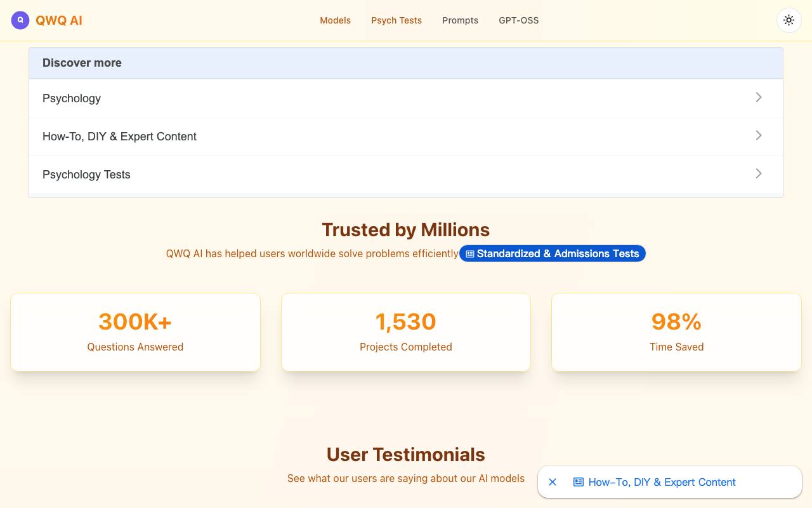The width and height of the screenshot is (812, 508).
Task: Expand the Psychology row chevron
Action: pyautogui.click(x=759, y=97)
